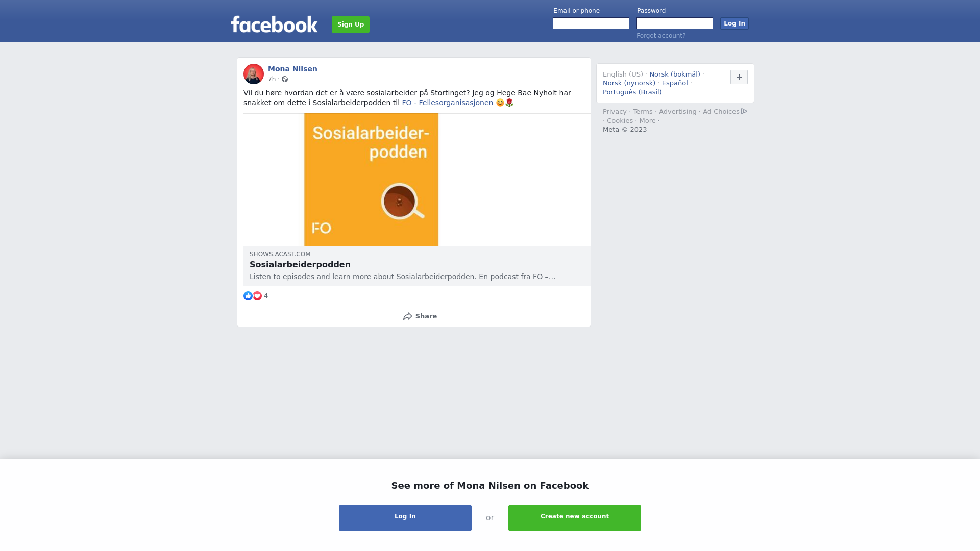This screenshot has width=980, height=551.
Task: Click the header Log In button
Action: coord(734,23)
